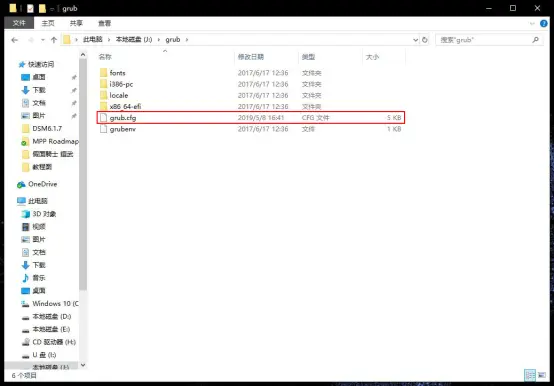Image resolution: width=554 pixels, height=386 pixels.
Task: Click the 5 KB size cell
Action: tap(394, 118)
